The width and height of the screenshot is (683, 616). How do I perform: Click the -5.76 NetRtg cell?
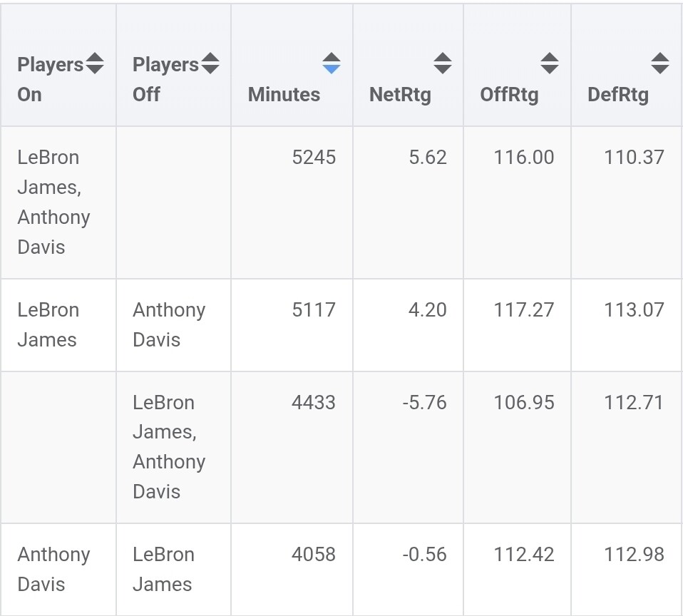424,402
